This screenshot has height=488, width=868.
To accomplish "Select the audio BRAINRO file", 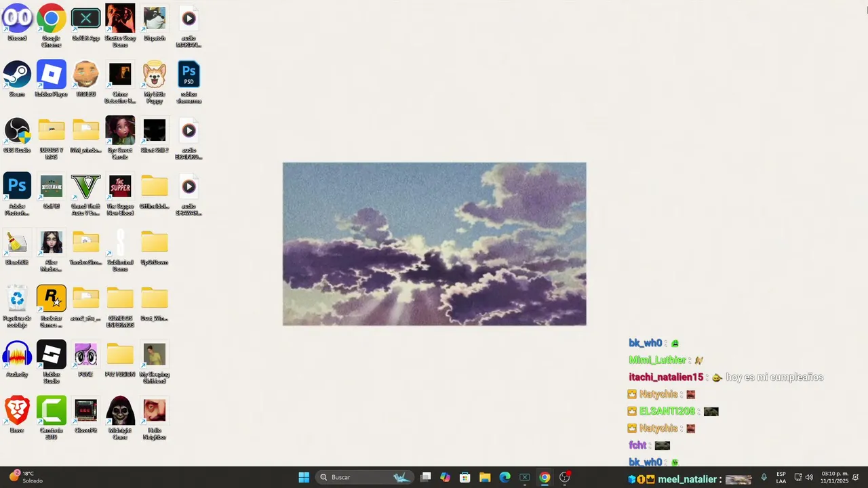I will pos(189,138).
